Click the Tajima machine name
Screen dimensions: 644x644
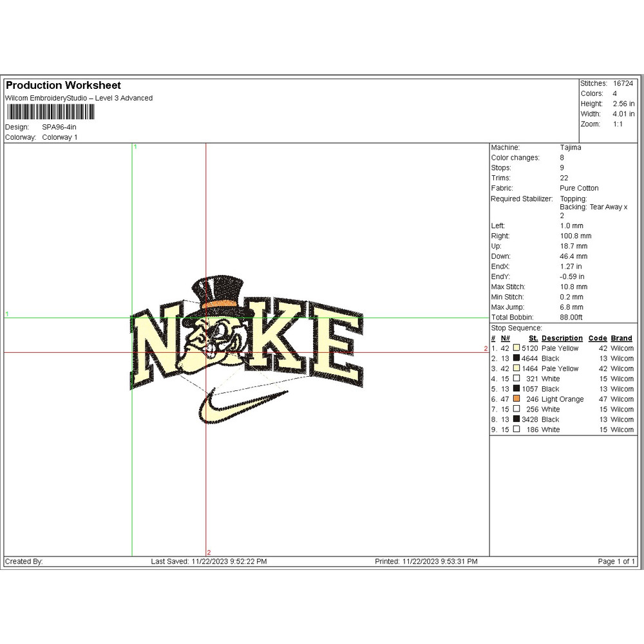tap(570, 147)
